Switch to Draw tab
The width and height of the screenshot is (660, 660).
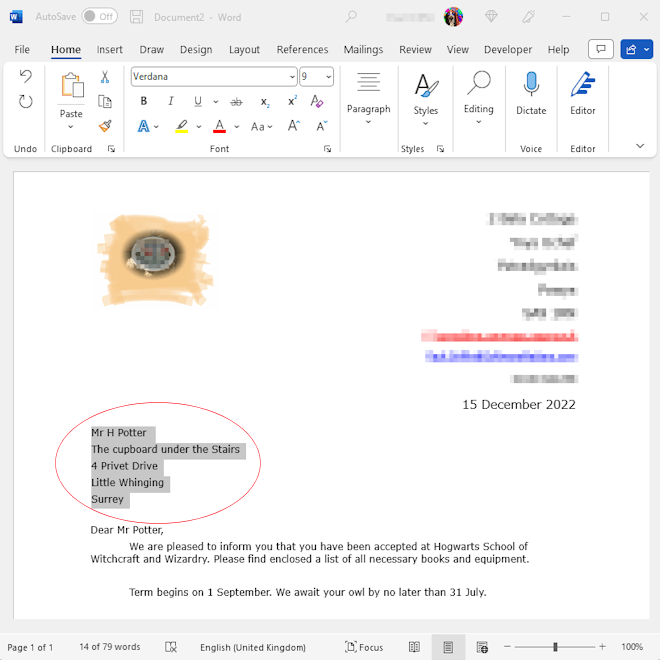(152, 49)
